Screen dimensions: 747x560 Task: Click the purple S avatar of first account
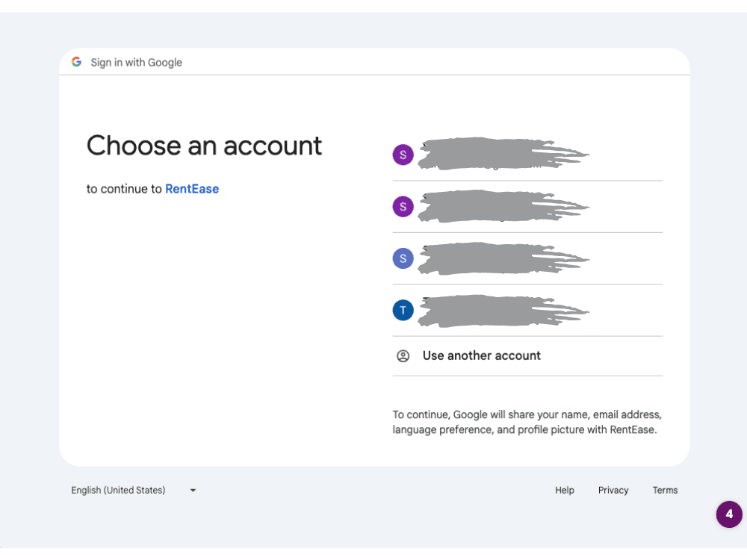pyautogui.click(x=403, y=155)
